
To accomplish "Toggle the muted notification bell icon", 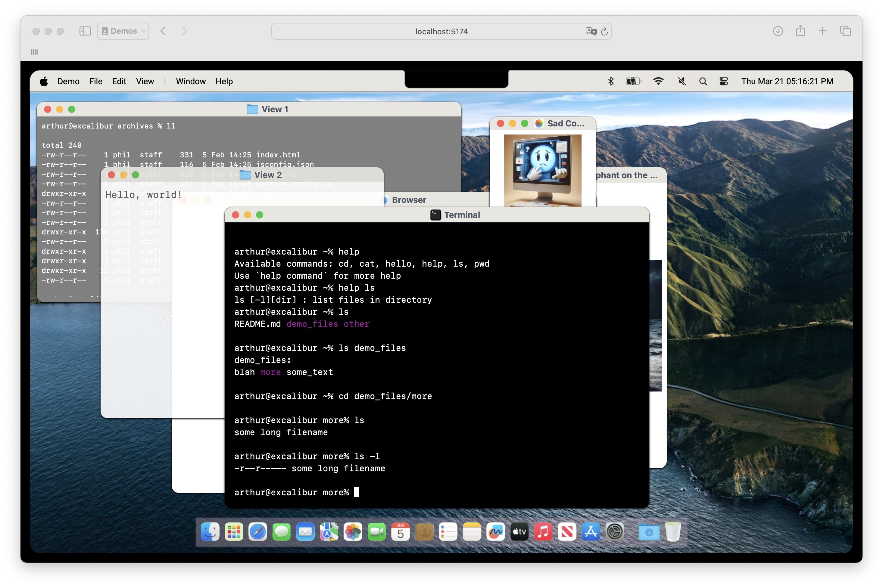I will click(x=682, y=81).
